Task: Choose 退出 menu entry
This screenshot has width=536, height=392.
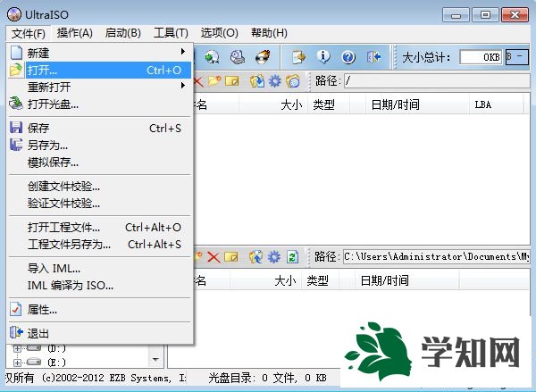Action: (100, 333)
